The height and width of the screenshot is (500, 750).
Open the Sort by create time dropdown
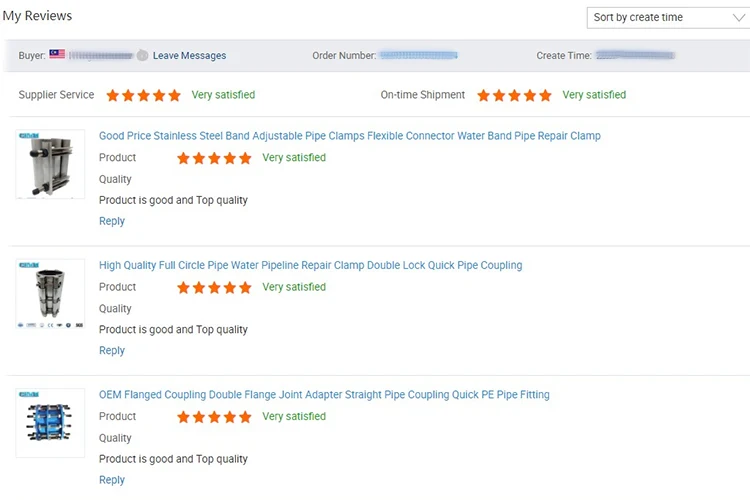coord(665,18)
